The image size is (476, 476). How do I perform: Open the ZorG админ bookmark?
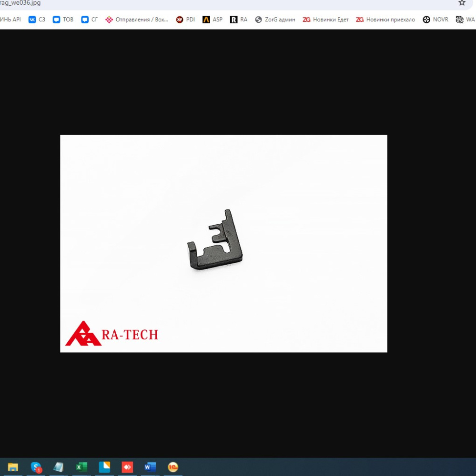click(275, 20)
